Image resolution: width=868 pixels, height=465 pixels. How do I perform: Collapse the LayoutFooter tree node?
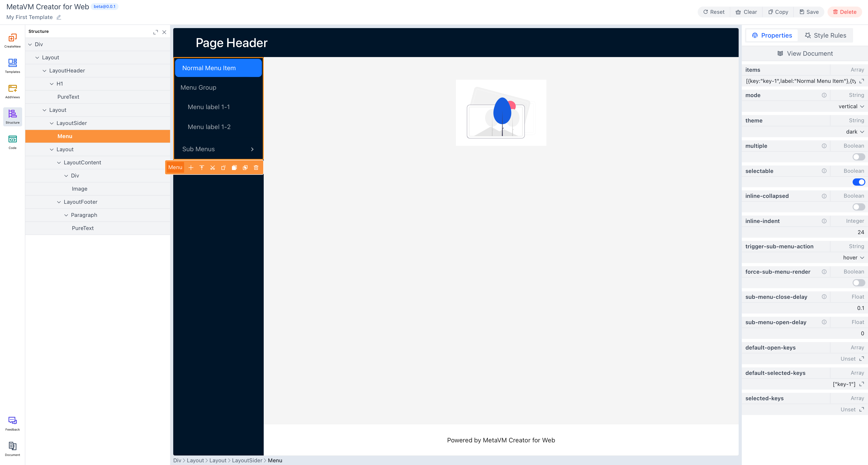click(x=59, y=202)
